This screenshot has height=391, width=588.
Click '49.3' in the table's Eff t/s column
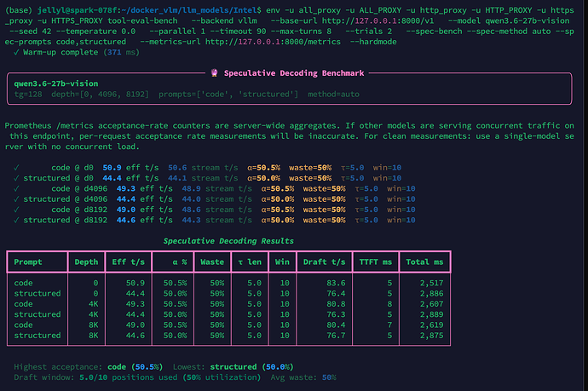point(135,304)
